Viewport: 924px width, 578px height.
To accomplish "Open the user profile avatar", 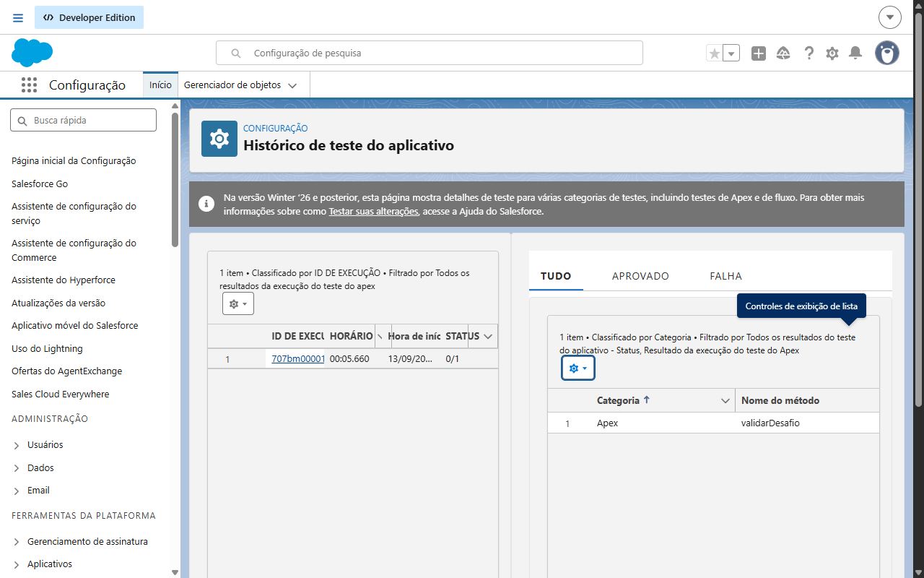I will tap(887, 53).
